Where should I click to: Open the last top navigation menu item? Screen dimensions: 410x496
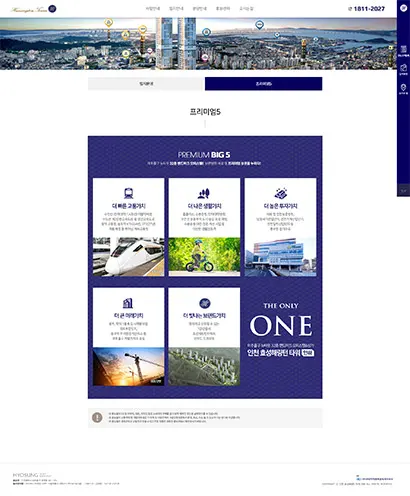(246, 9)
